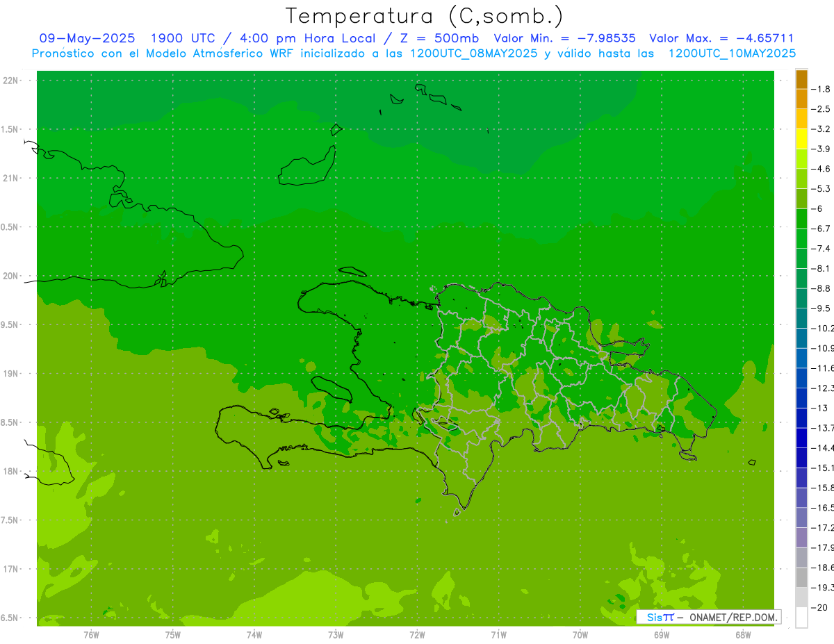The width and height of the screenshot is (834, 644).
Task: Click the '-4.6' color scale label
Action: (821, 169)
